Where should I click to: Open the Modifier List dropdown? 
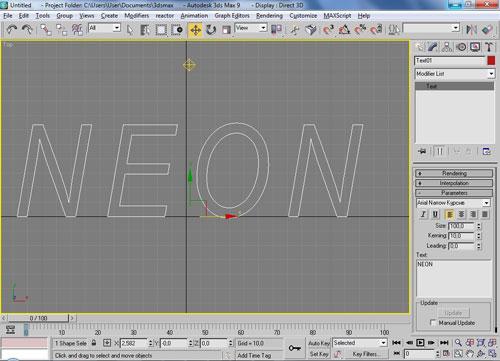(x=455, y=74)
